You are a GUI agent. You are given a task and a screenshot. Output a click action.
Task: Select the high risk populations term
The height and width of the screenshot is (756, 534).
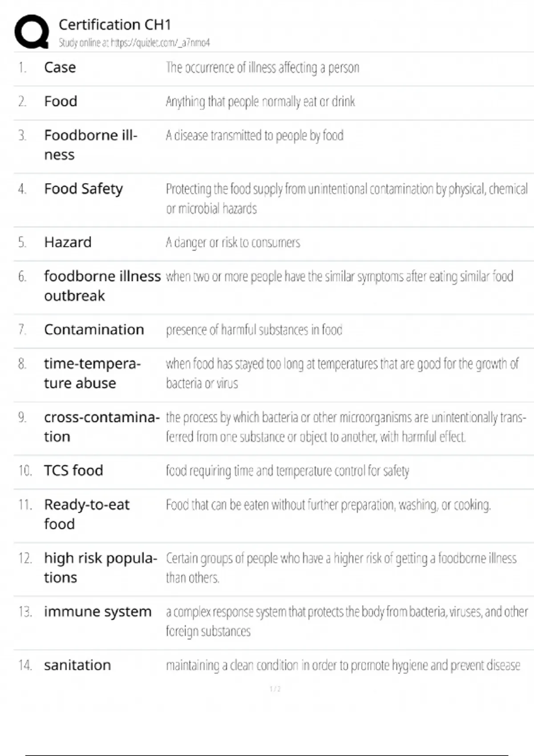coord(100,567)
